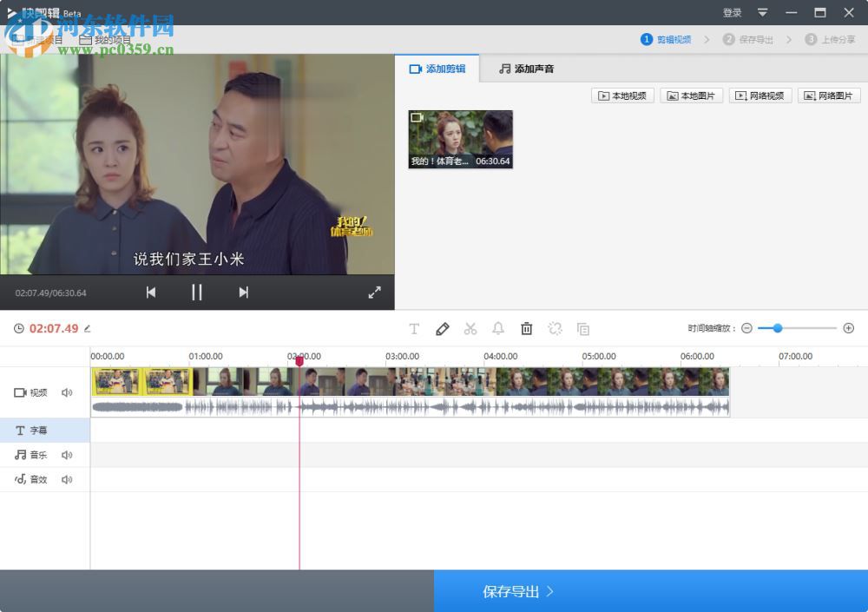Screen dimensions: 868x612
Task: Pause the video playback
Action: click(x=197, y=293)
